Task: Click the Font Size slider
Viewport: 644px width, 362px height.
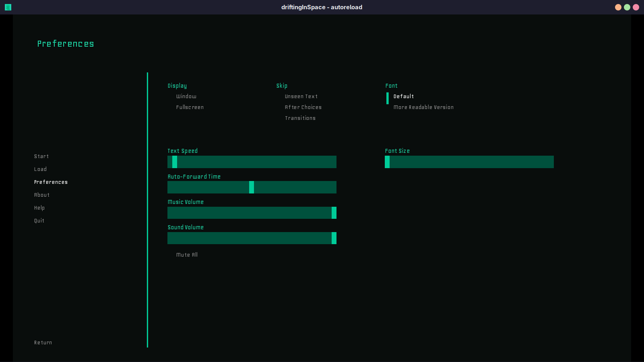Action: (x=469, y=162)
